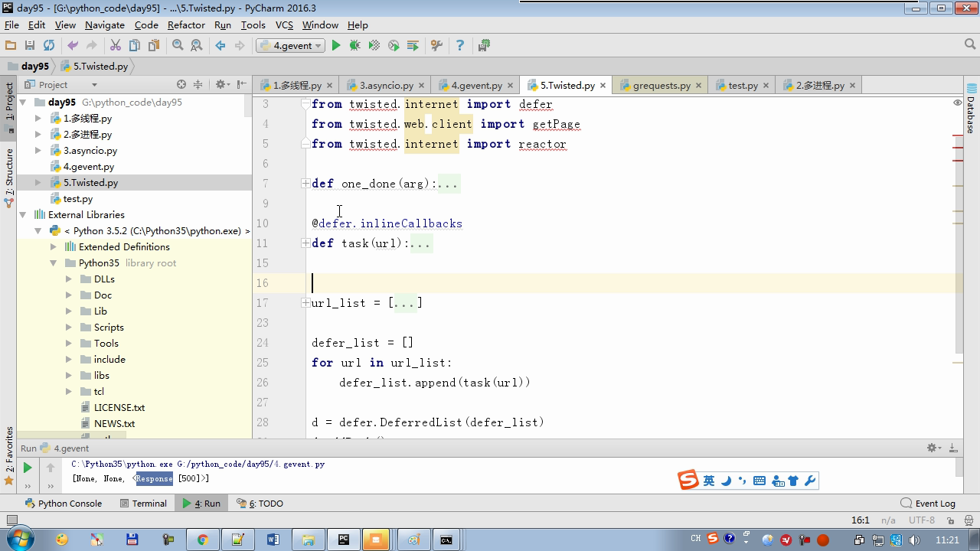Click Scroll from Source icon in Project panel
The height and width of the screenshot is (551, 980).
click(181, 85)
